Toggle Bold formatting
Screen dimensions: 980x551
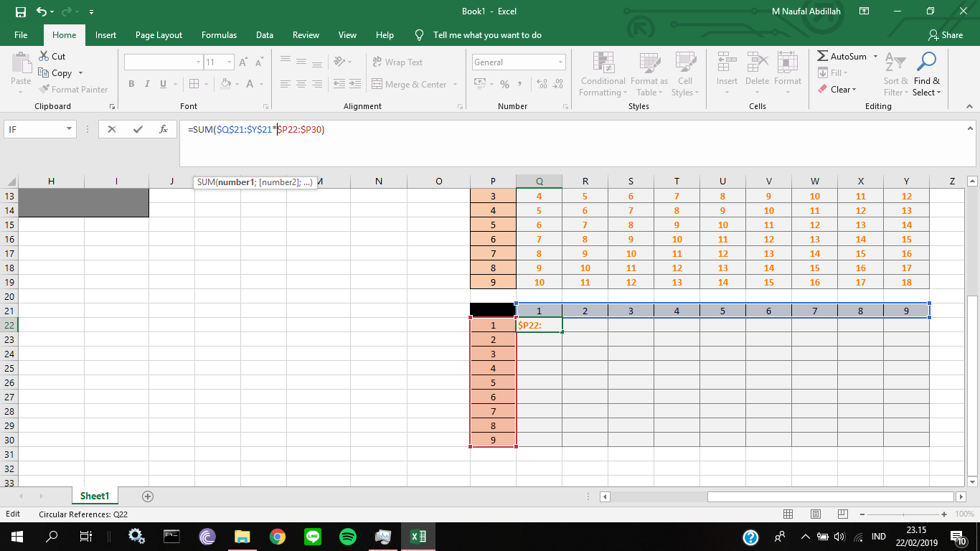click(131, 84)
